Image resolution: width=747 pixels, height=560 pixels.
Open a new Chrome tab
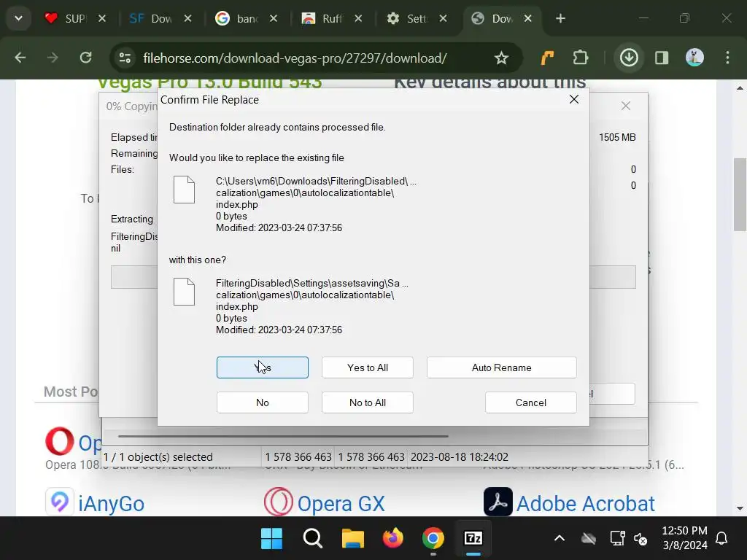[560, 18]
